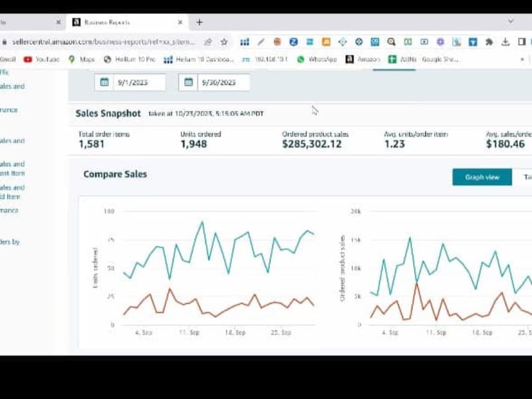The image size is (532, 399).
Task: Open the WhatsApp bookmark
Action: click(317, 59)
